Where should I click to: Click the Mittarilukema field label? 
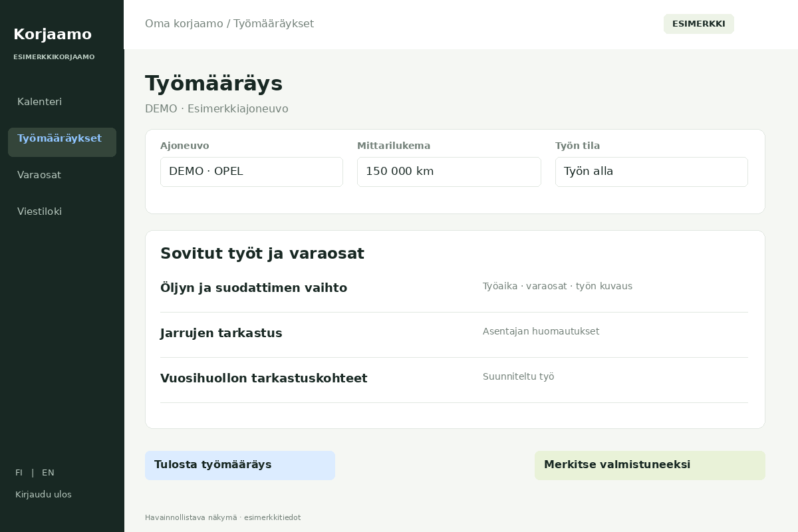394,146
